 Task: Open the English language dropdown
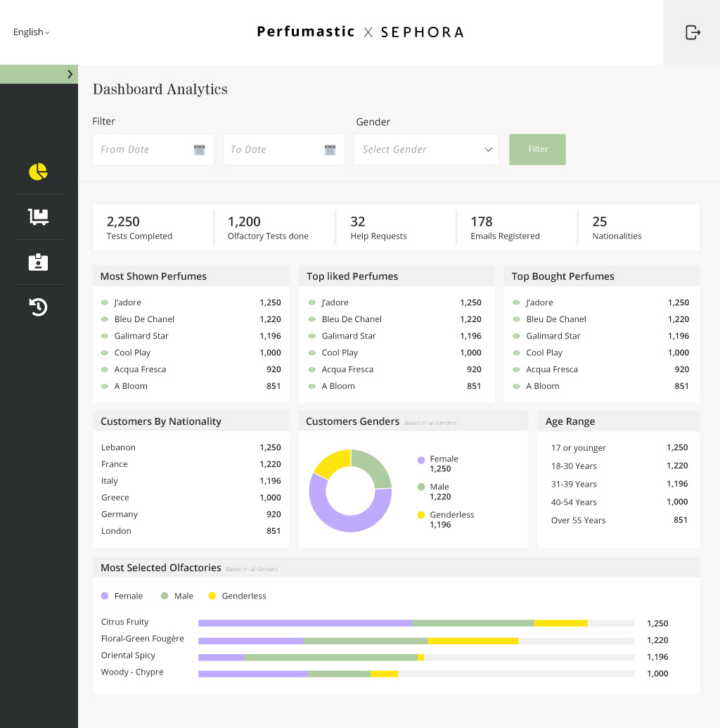32,32
